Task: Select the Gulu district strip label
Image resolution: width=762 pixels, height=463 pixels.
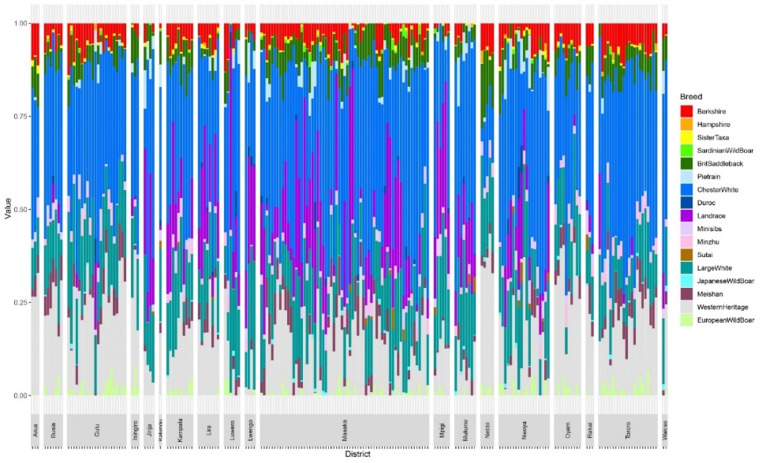Action: (x=97, y=430)
